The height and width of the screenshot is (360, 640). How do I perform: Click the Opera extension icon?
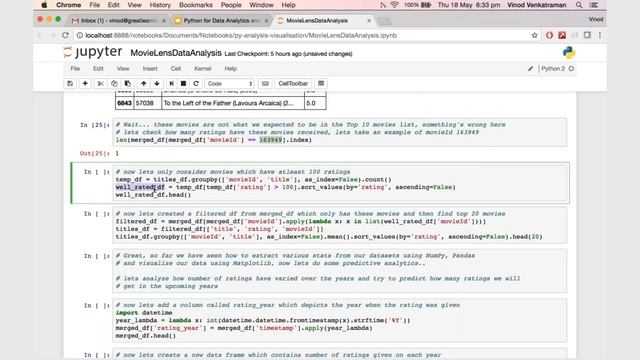[549, 36]
